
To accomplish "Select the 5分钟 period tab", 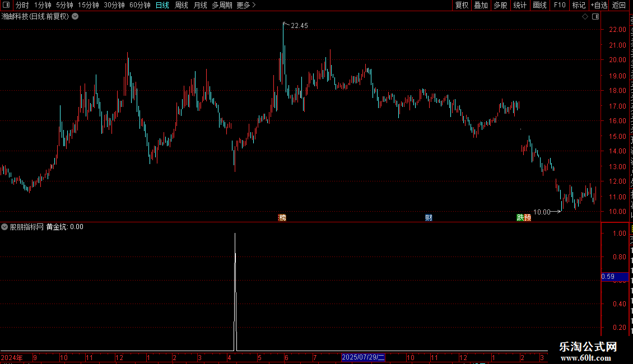I will tap(64, 5).
